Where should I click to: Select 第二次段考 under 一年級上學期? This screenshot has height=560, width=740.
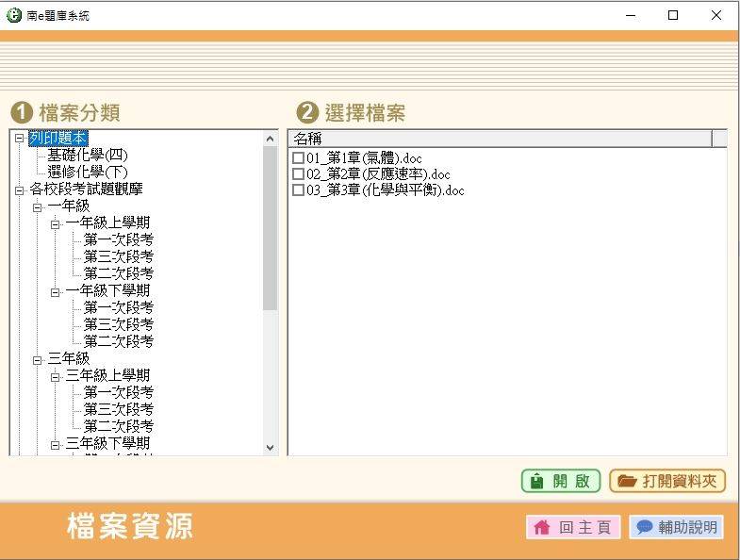[119, 273]
